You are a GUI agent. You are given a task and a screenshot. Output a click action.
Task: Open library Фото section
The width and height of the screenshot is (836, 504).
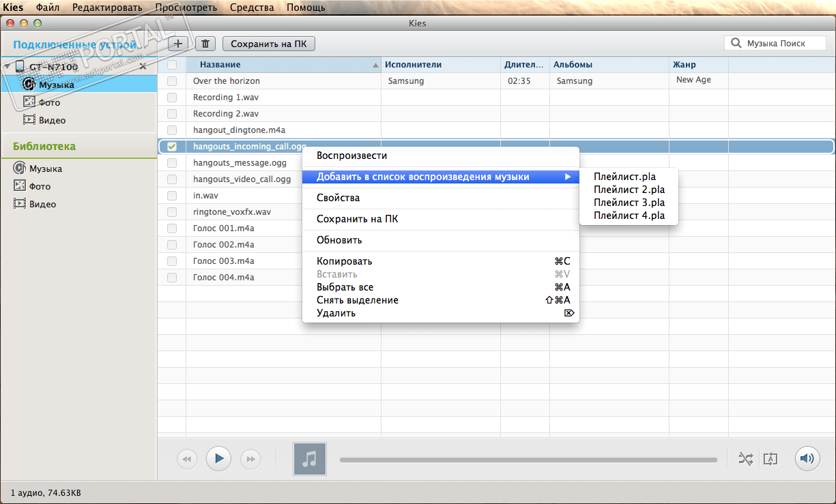coord(40,186)
